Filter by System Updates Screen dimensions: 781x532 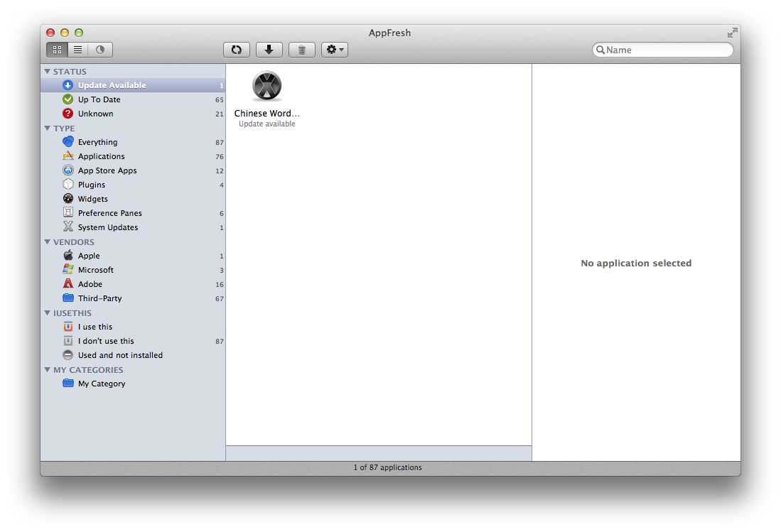pyautogui.click(x=133, y=227)
